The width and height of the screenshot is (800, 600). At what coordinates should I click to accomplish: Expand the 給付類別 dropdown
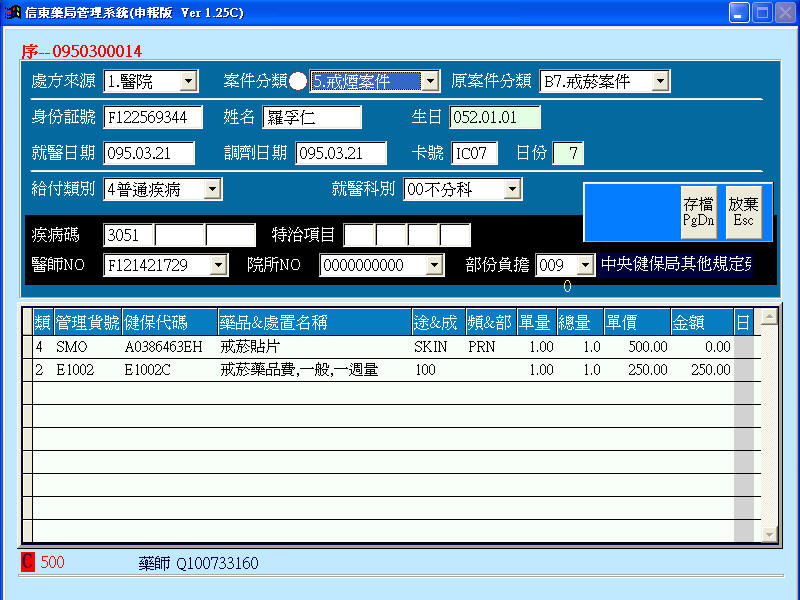(x=212, y=189)
